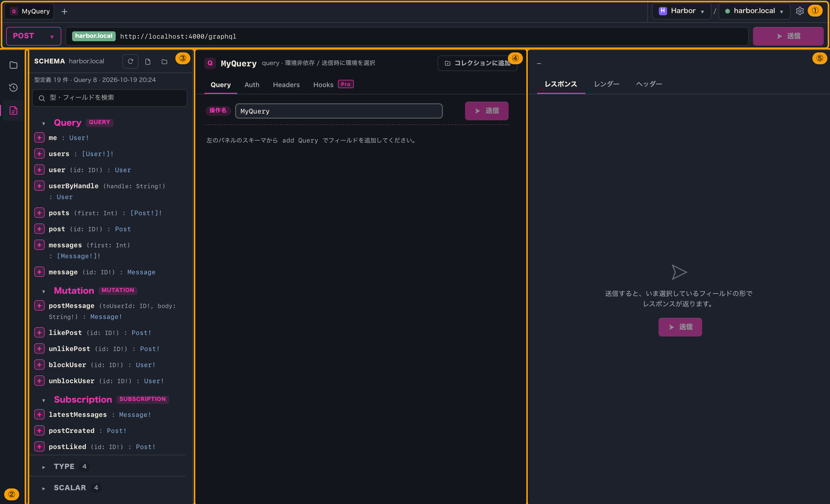Image resolution: width=830 pixels, height=504 pixels.
Task: Click the file icon in the schema header
Action: (x=148, y=62)
